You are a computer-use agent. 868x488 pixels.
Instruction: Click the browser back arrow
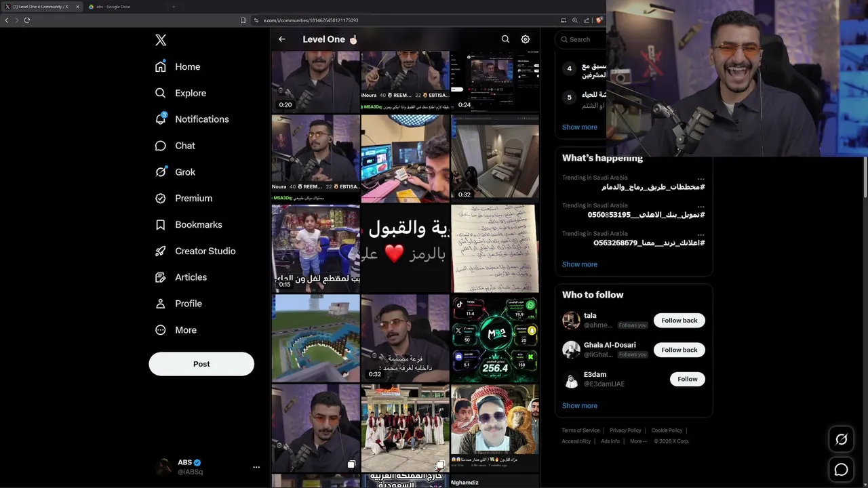(7, 20)
